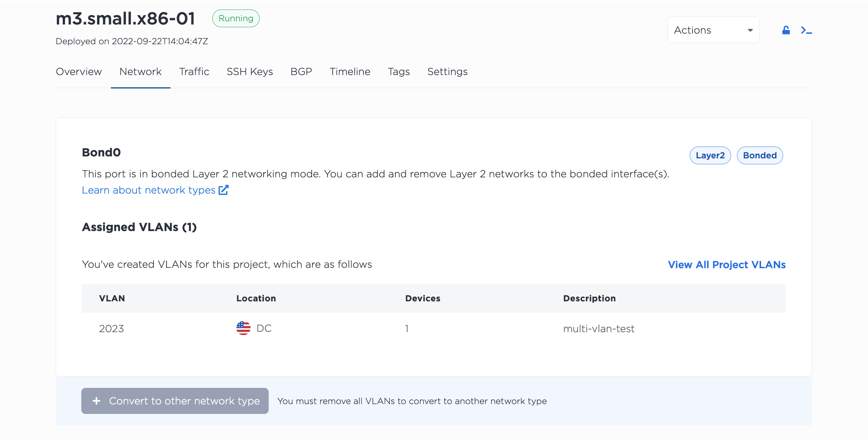Click the Bond0 heading

coord(101,152)
